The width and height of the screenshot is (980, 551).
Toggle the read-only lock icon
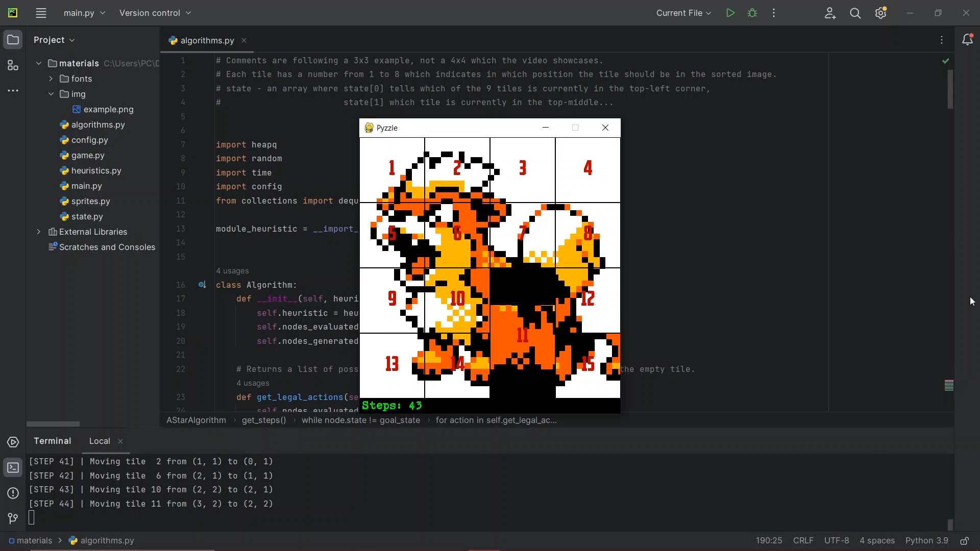click(x=965, y=541)
